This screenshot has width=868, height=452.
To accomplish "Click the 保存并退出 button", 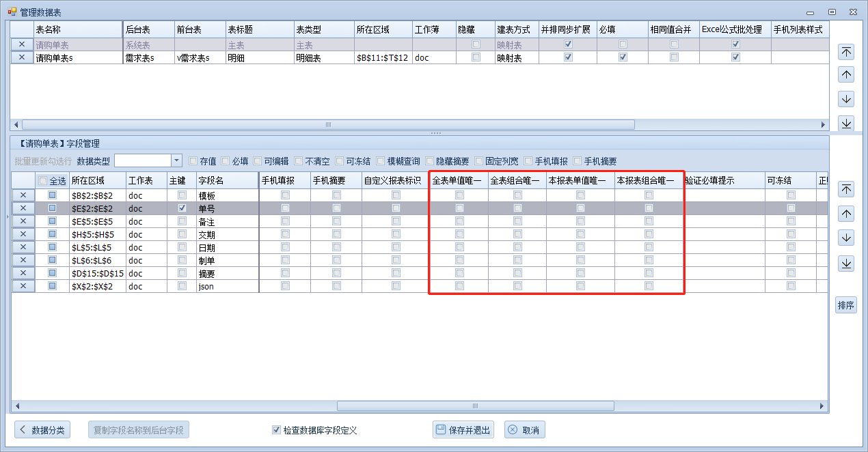I will [463, 430].
